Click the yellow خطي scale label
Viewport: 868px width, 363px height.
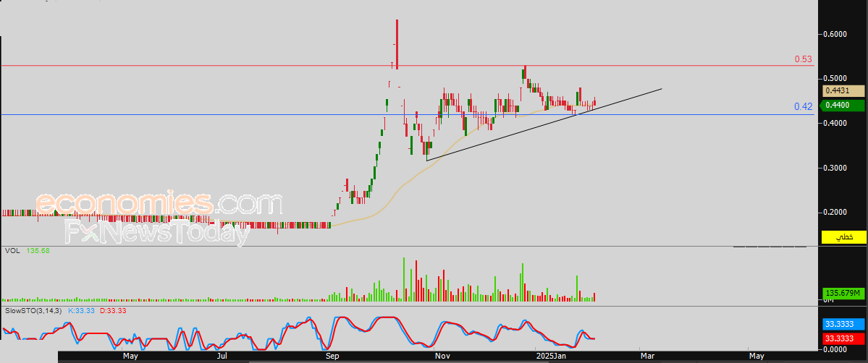pos(843,237)
